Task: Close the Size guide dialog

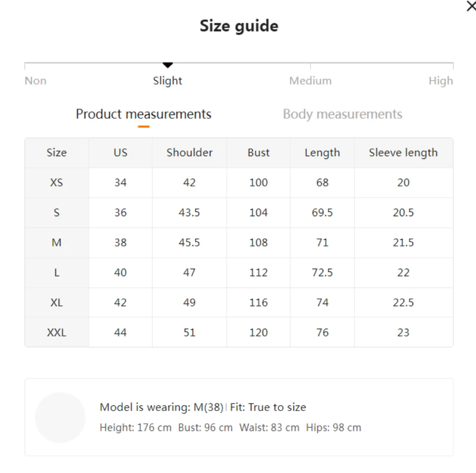Action: (471, 7)
